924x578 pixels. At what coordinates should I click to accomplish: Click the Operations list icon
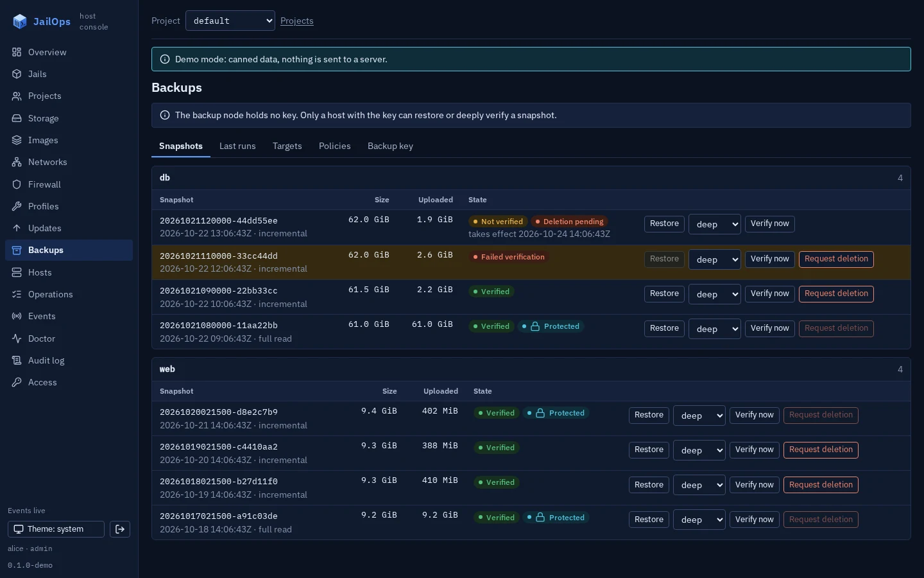click(17, 294)
